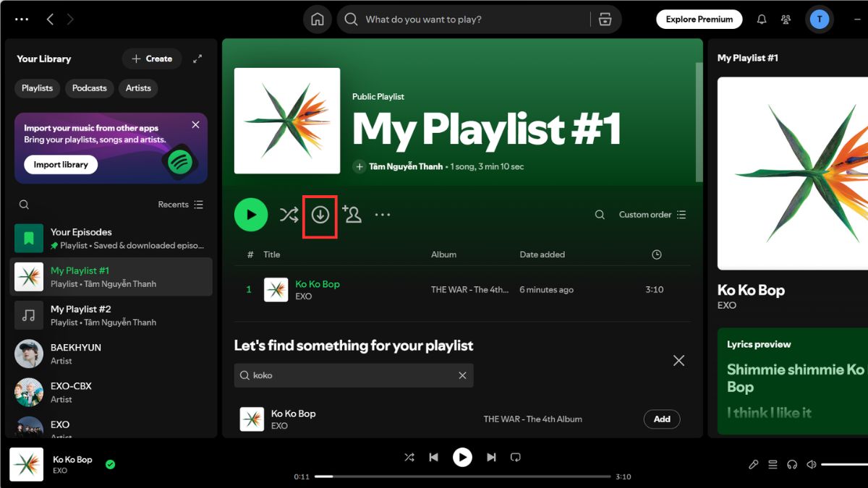Open THE WAR album link in track row
Image resolution: width=868 pixels, height=488 pixels.
[469, 290]
